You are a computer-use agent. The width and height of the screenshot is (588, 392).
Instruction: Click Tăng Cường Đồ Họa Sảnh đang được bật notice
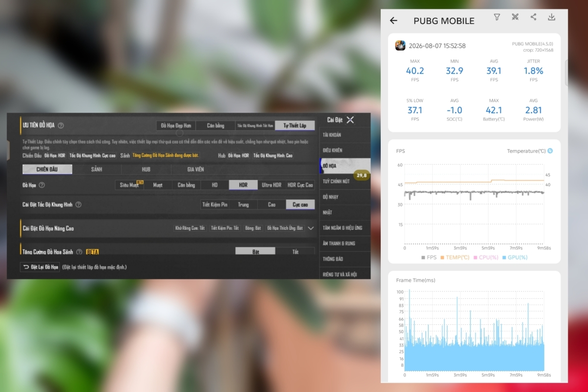coord(166,155)
